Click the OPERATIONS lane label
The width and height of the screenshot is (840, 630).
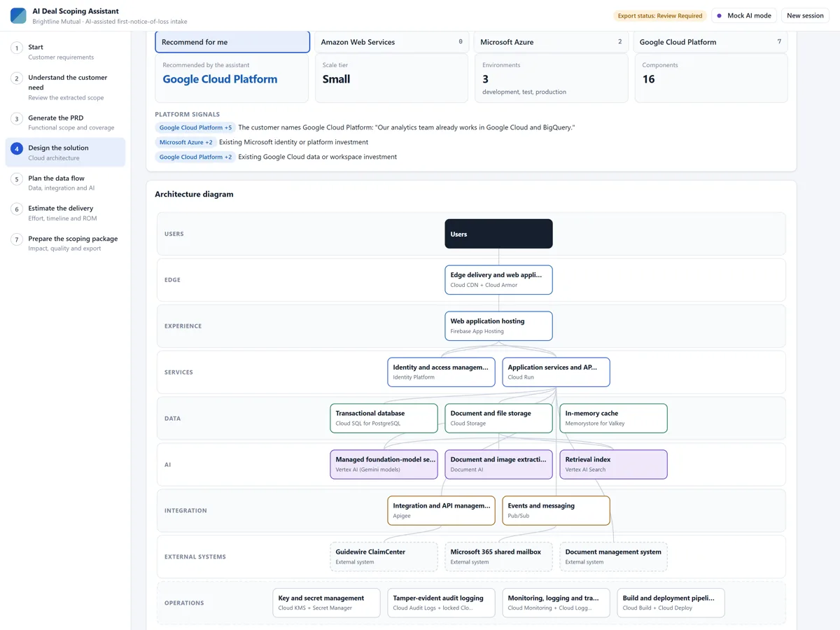pos(184,603)
